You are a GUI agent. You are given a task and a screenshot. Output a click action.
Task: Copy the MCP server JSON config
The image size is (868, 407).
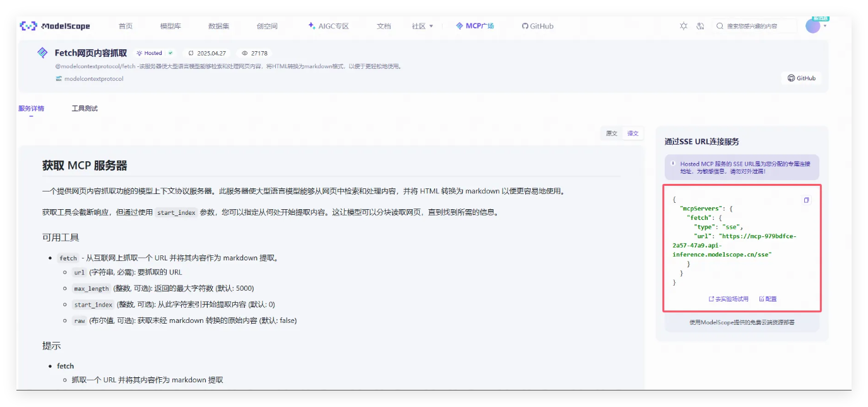coord(806,200)
